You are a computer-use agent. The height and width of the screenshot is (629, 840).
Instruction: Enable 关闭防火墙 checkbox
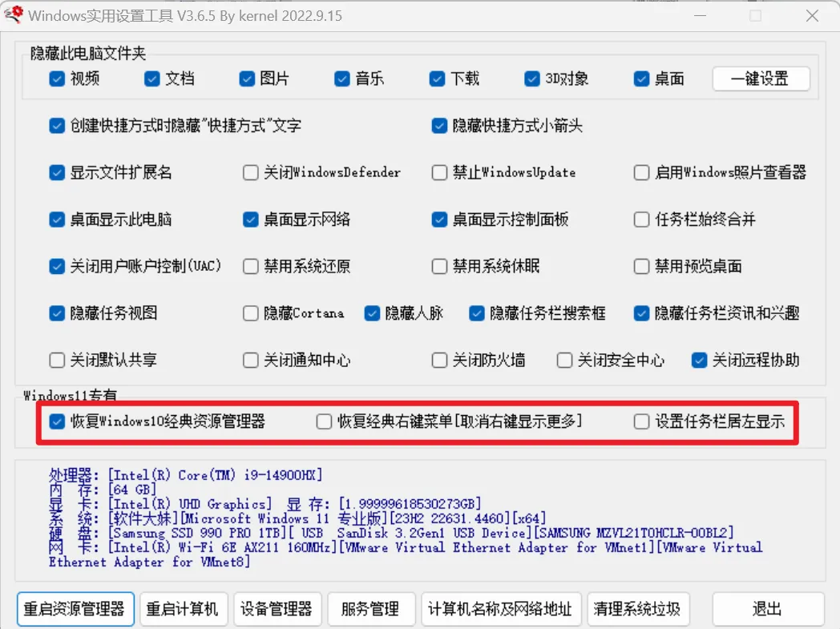point(439,361)
